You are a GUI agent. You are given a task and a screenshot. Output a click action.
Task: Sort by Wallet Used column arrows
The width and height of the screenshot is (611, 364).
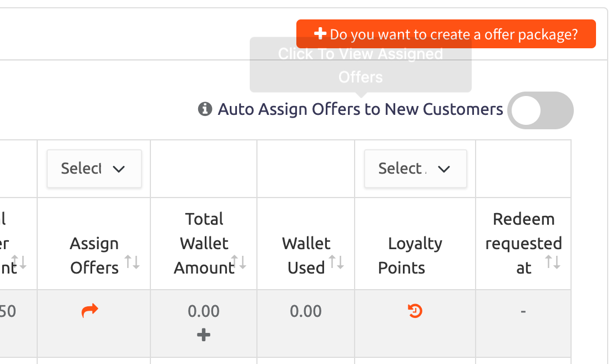336,262
